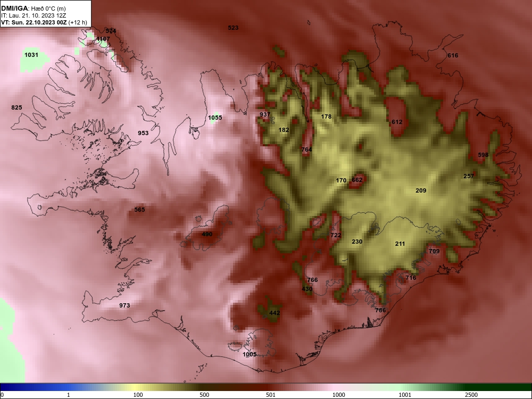Click the 825 value label
The height and width of the screenshot is (399, 532).
[x=16, y=107]
